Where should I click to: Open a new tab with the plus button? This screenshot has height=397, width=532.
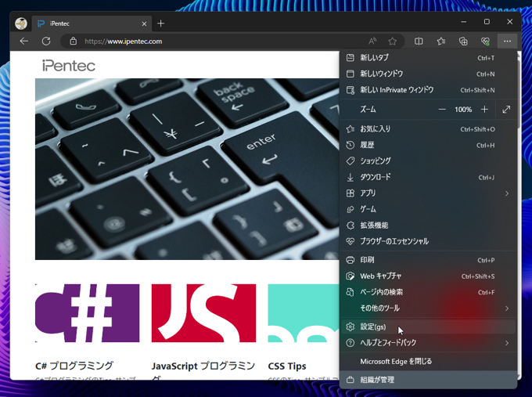point(161,23)
